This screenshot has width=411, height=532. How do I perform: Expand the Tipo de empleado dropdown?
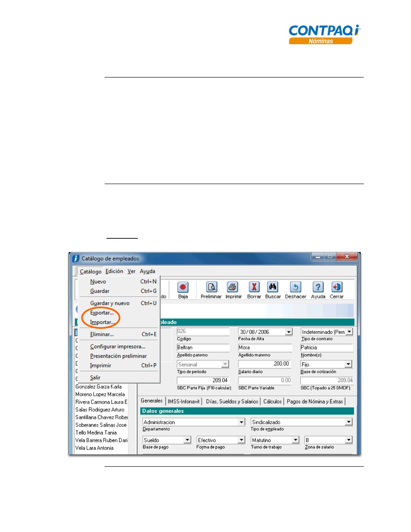[x=349, y=422]
